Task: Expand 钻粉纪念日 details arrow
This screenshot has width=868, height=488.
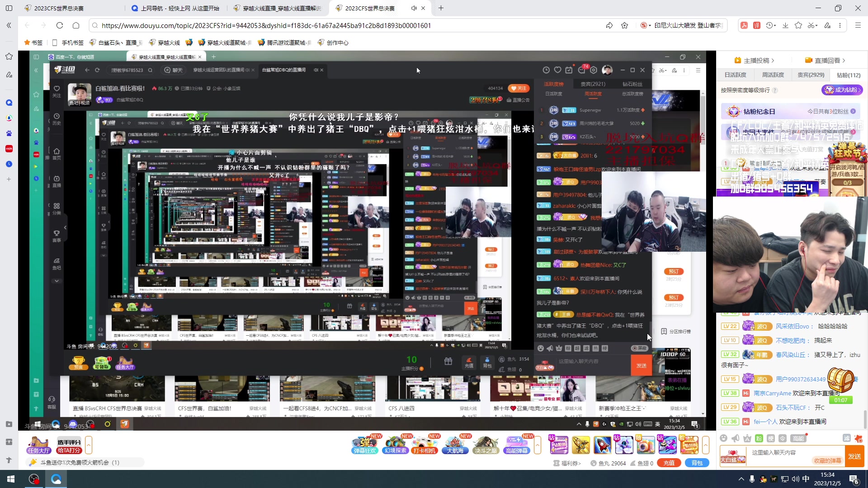Action: tap(853, 111)
